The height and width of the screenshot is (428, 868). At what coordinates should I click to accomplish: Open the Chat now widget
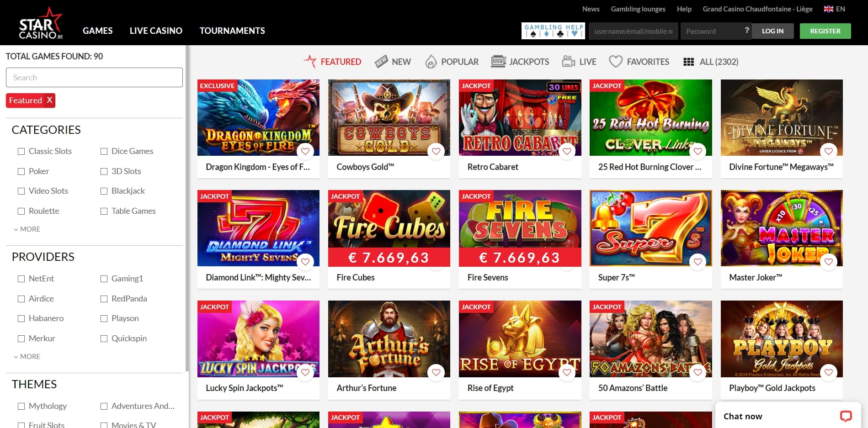click(x=788, y=416)
